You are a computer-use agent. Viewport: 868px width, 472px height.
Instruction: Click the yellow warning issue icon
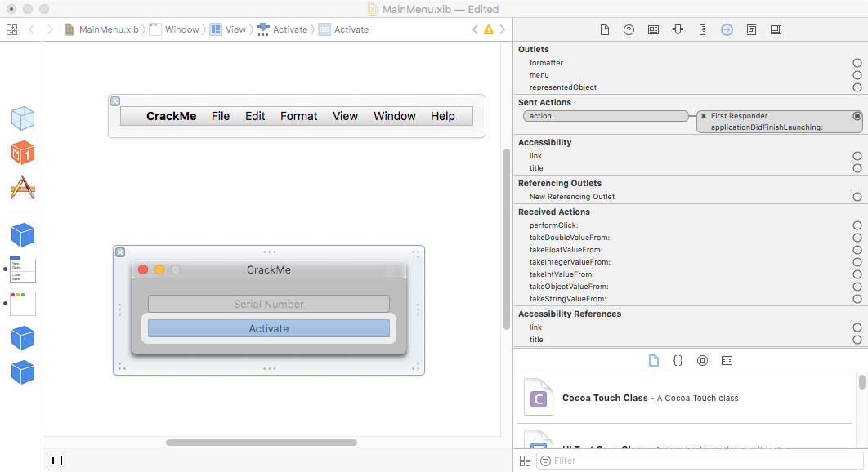pos(489,29)
